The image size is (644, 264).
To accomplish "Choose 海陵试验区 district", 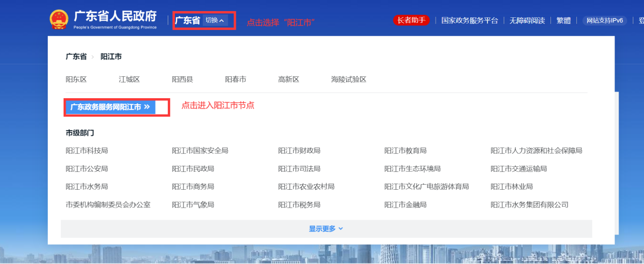I will pos(349,79).
